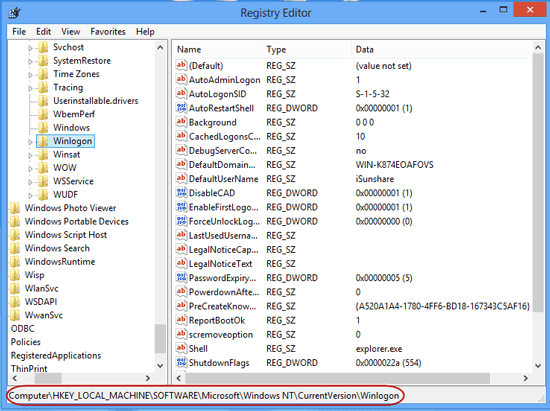This screenshot has height=411, width=550.
Task: Expand the Time Zones key
Action: point(30,75)
